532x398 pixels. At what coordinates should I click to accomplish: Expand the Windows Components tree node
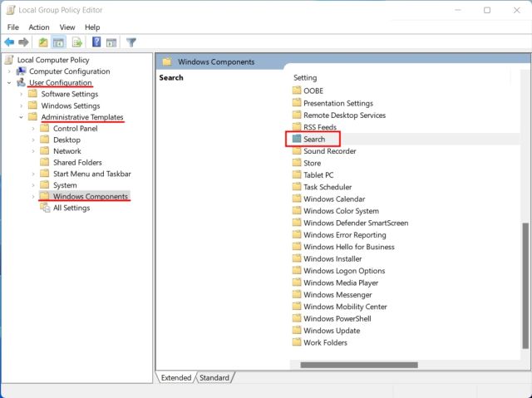[33, 197]
